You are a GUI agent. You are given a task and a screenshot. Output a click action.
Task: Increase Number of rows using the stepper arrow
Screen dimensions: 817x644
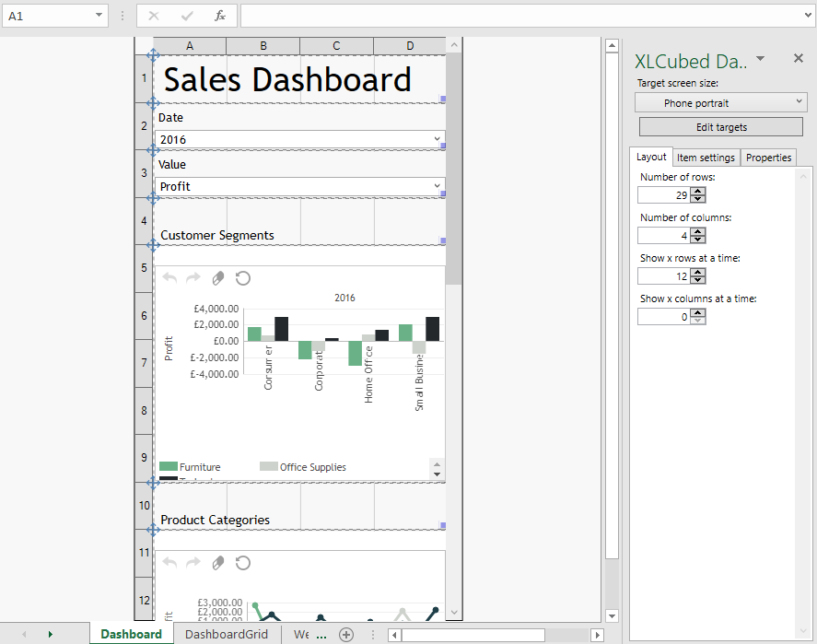point(697,191)
